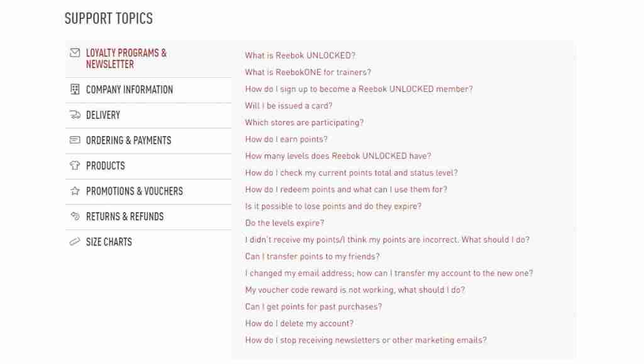Image resolution: width=644 pixels, height=364 pixels.
Task: Click the t-shirt icon beside Products
Action: [x=75, y=166]
